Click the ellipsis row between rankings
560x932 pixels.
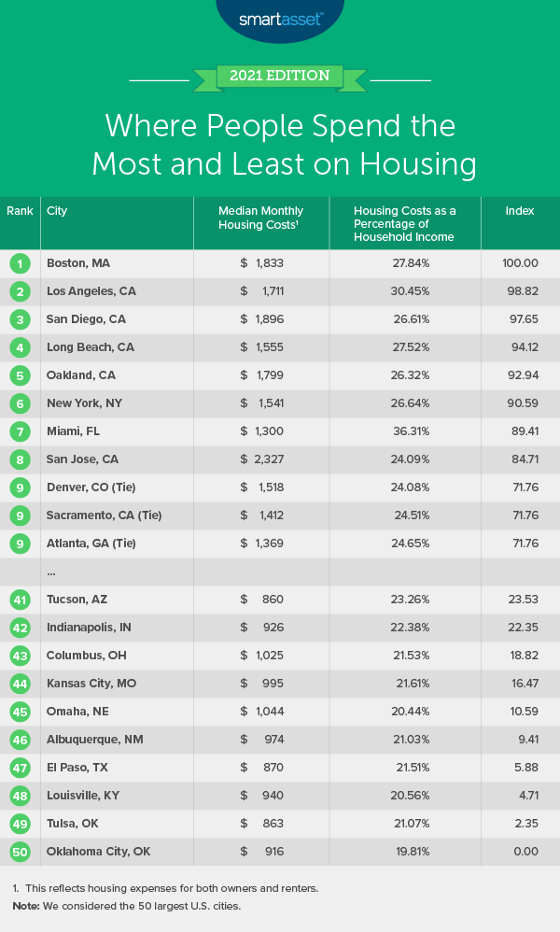point(52,572)
